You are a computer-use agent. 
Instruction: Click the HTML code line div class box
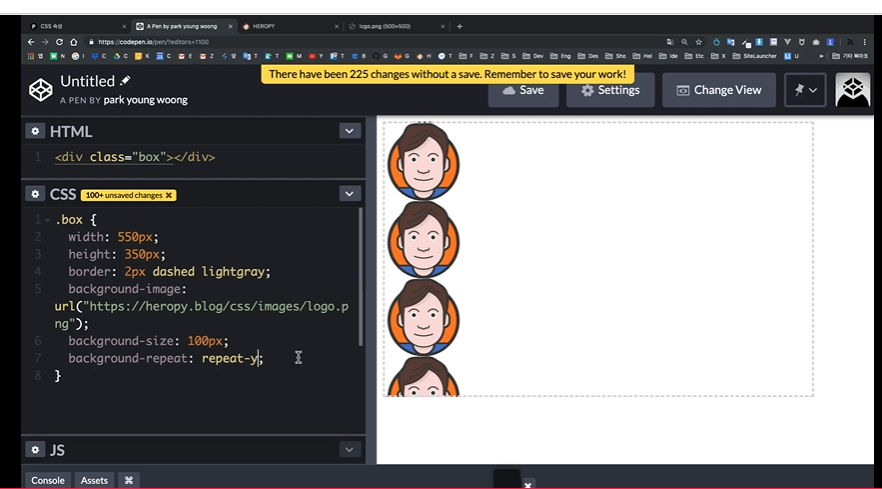tap(135, 157)
